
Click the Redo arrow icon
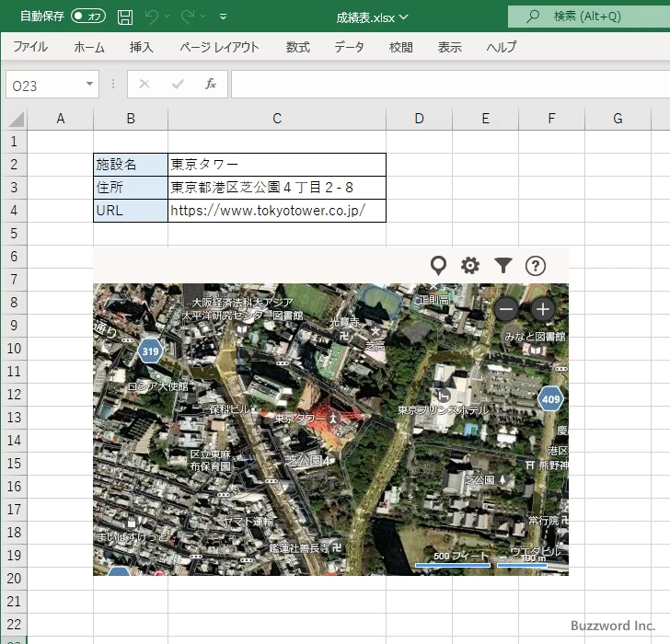pos(188,17)
